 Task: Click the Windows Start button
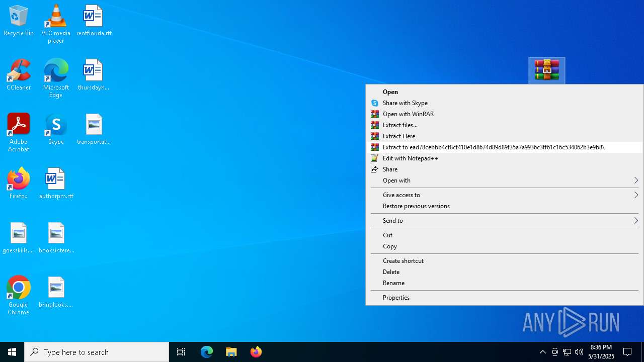click(12, 352)
